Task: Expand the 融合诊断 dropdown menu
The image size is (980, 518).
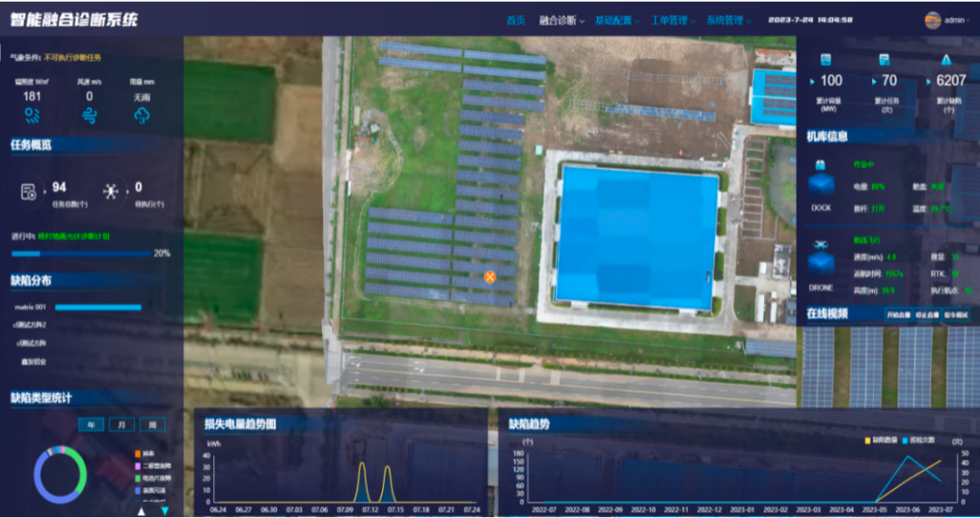Action: pos(561,20)
